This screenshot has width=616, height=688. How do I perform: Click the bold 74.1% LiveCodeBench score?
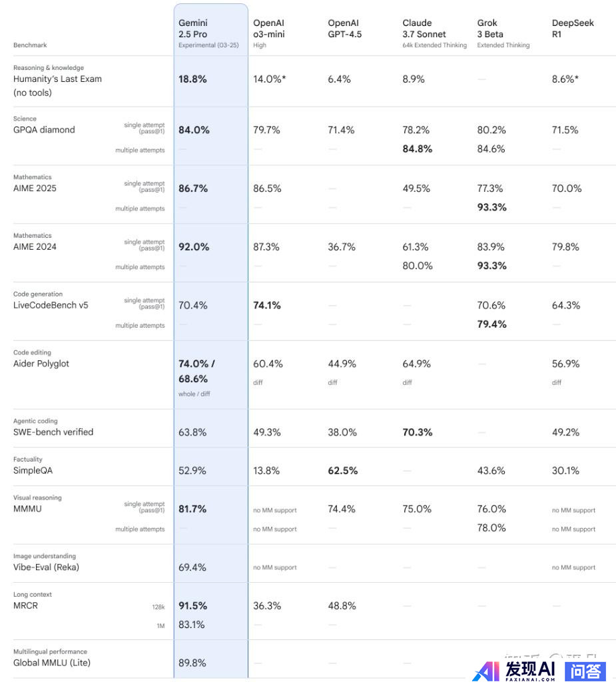point(267,306)
